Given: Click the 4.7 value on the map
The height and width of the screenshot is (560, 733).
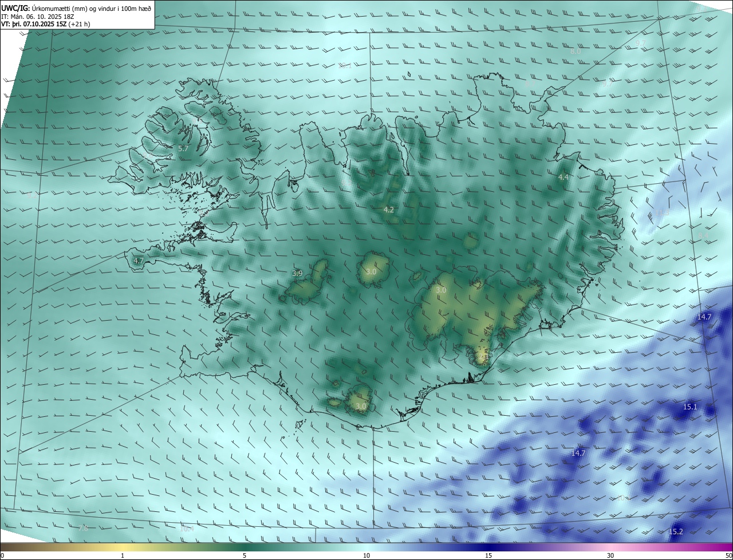Looking at the screenshot, I should [138, 261].
